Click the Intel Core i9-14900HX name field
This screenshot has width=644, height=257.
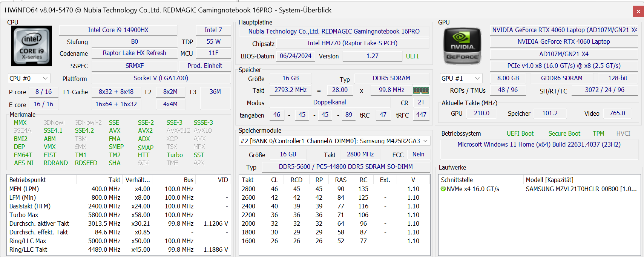[x=118, y=30]
